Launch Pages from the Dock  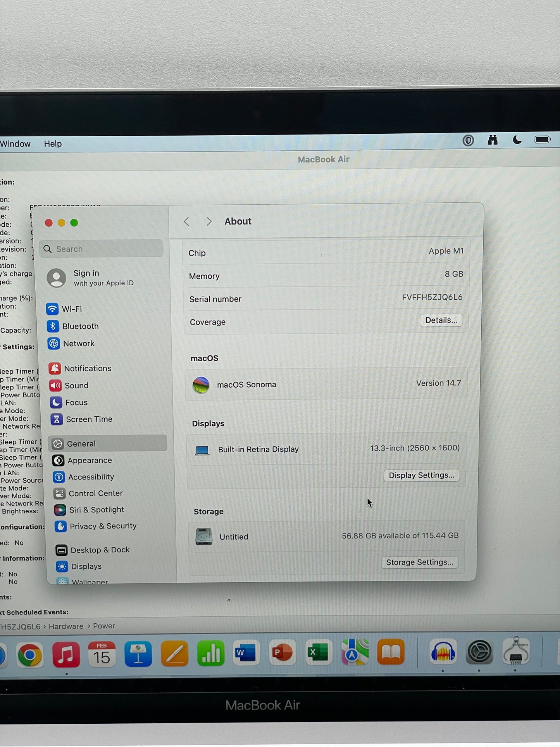[x=174, y=654]
